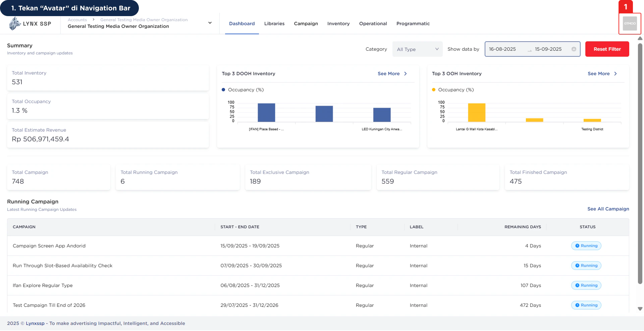The width and height of the screenshot is (644, 331).
Task: Open the GTMOO avatar in the navigation bar
Action: 630,23
